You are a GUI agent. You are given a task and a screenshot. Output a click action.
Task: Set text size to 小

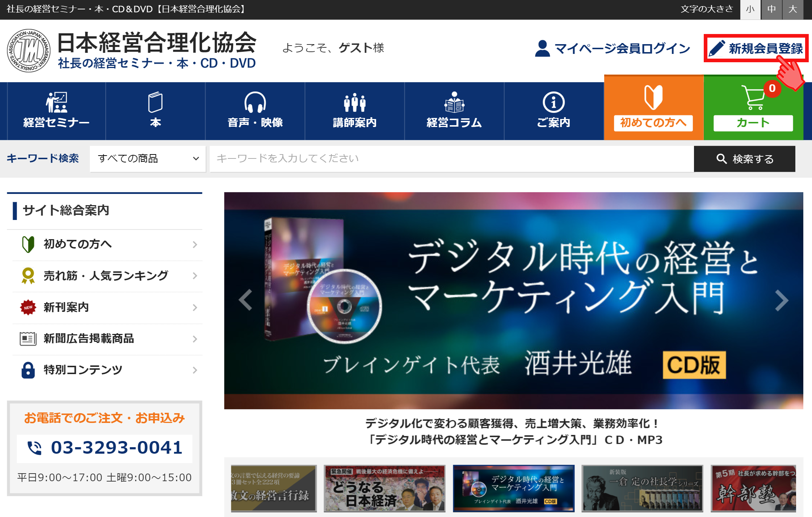(x=750, y=9)
